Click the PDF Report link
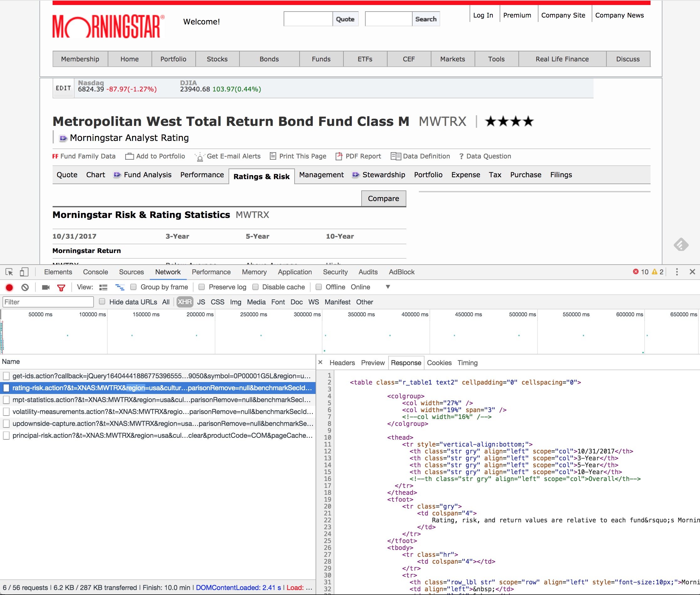Image resolution: width=700 pixels, height=595 pixels. 363,156
